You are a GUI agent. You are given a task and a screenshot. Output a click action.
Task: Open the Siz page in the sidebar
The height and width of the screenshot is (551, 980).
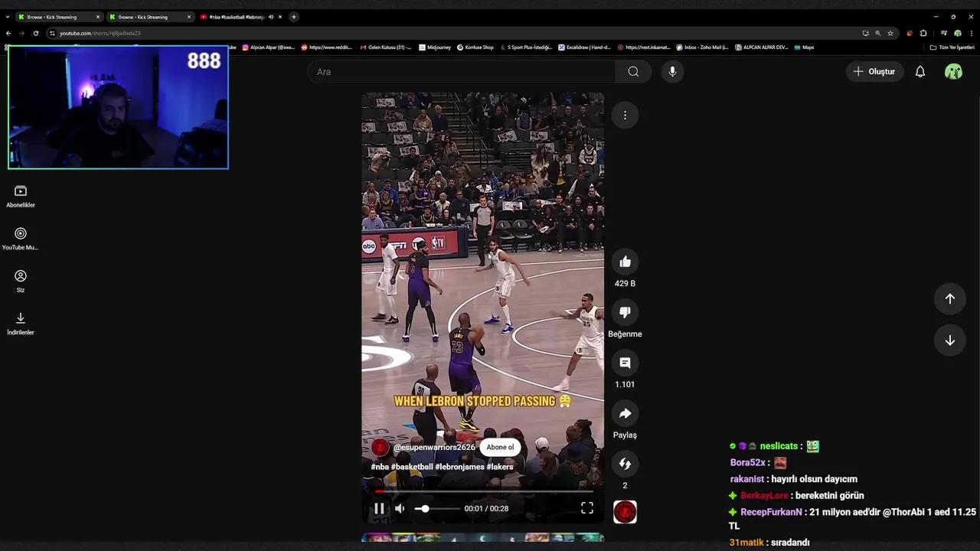pos(21,282)
